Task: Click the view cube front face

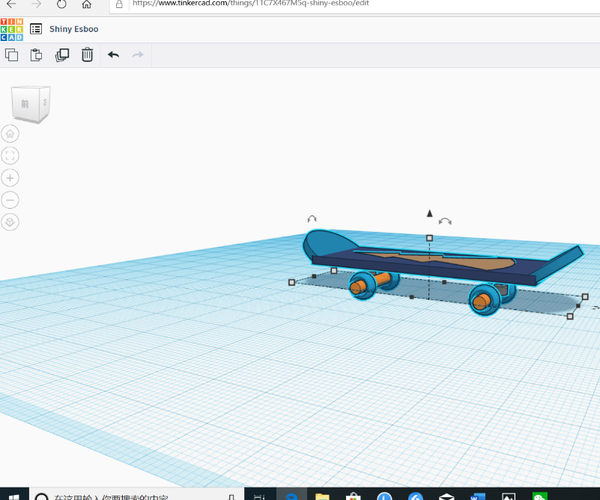Action: (25, 104)
